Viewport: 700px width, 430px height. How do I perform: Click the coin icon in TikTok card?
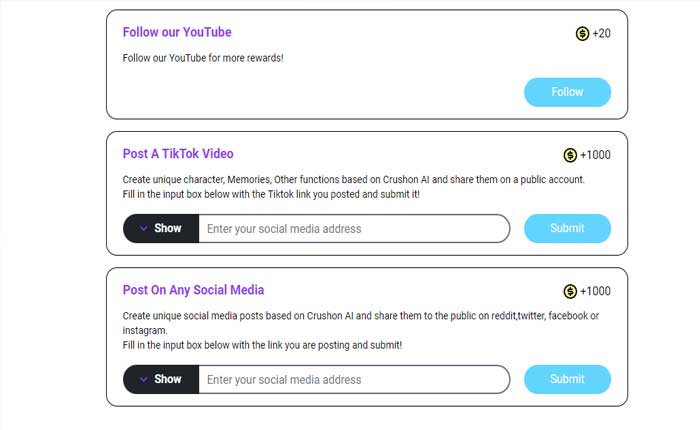(570, 155)
